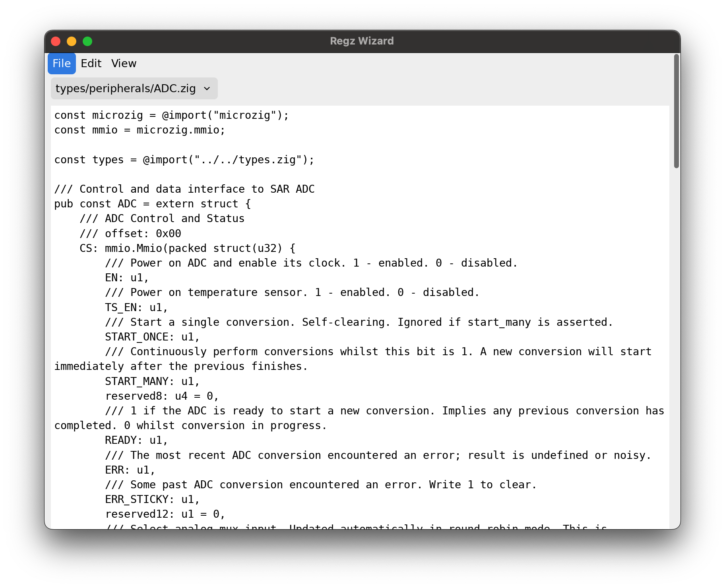Click the 'START_ONCE: u1,' field line
Screen dimensions: 725x588
pyautogui.click(x=153, y=337)
